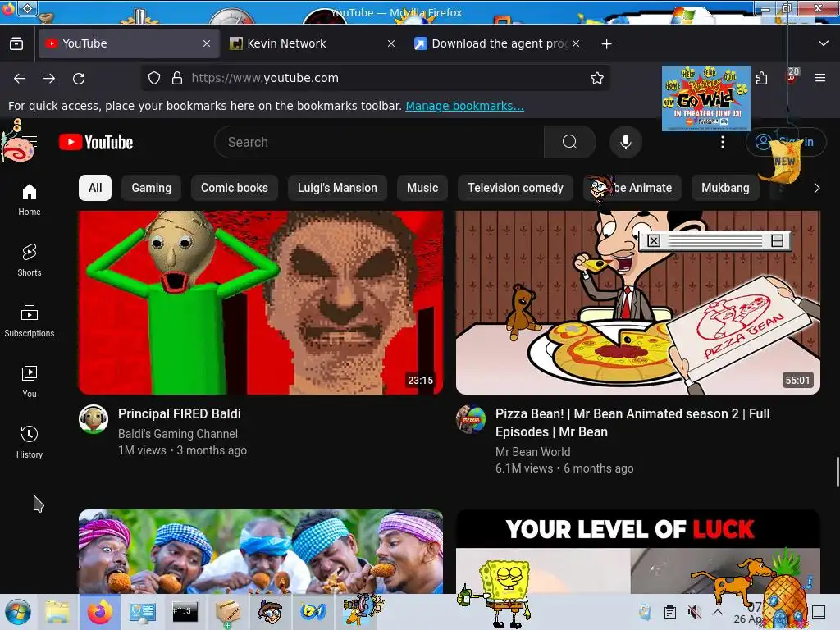This screenshot has height=630, width=840.
Task: Select the Television comedy filter chip
Action: click(515, 188)
